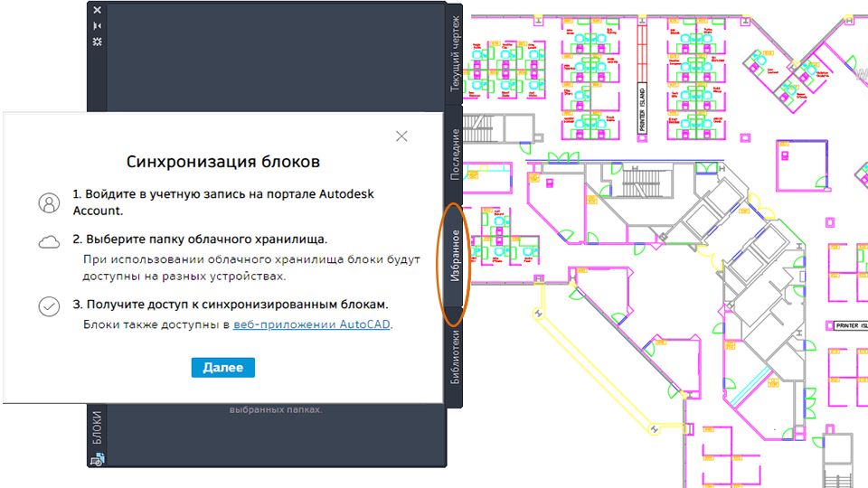Click step 2 text Выберите папку облачного хранилища
The width and height of the screenshot is (868, 488).
tap(200, 239)
